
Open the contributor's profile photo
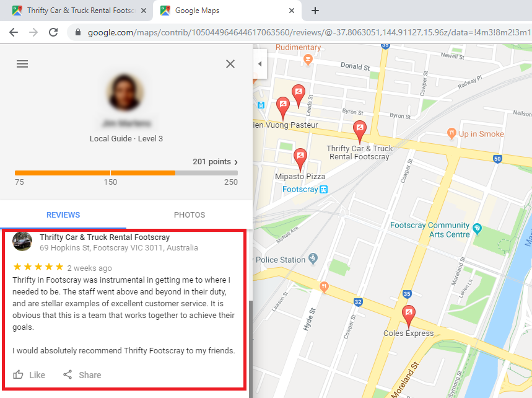point(125,92)
